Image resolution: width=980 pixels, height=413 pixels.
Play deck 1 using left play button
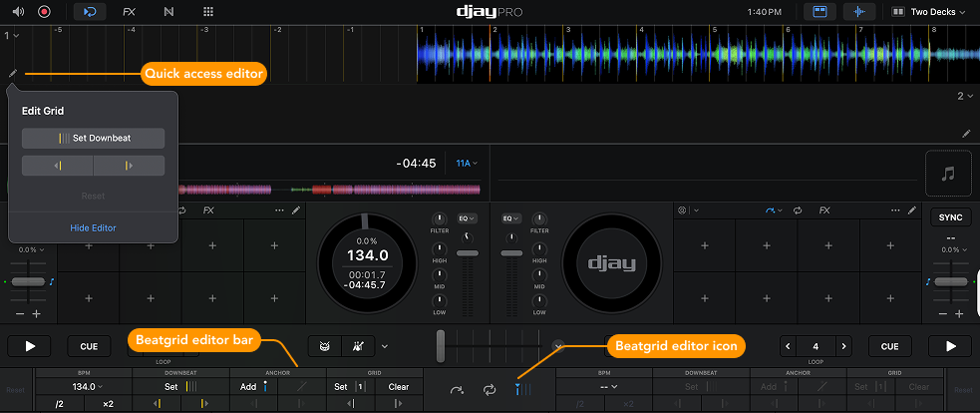(30, 346)
